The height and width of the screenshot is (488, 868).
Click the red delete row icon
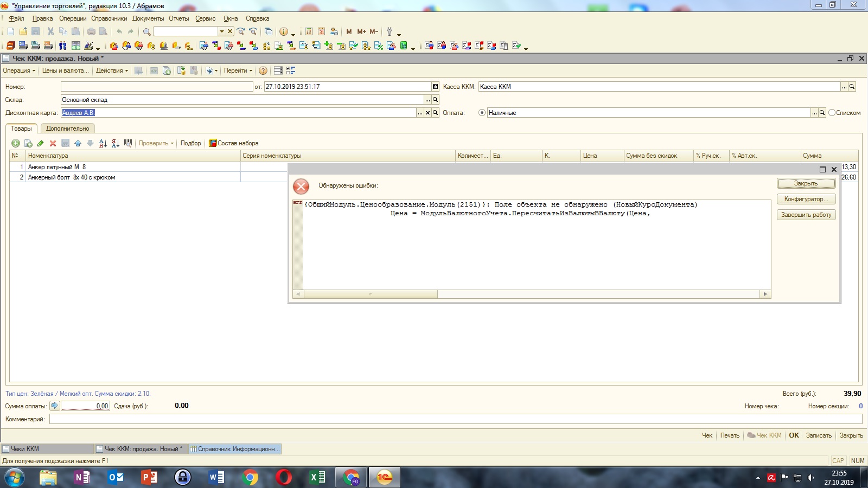click(x=53, y=143)
